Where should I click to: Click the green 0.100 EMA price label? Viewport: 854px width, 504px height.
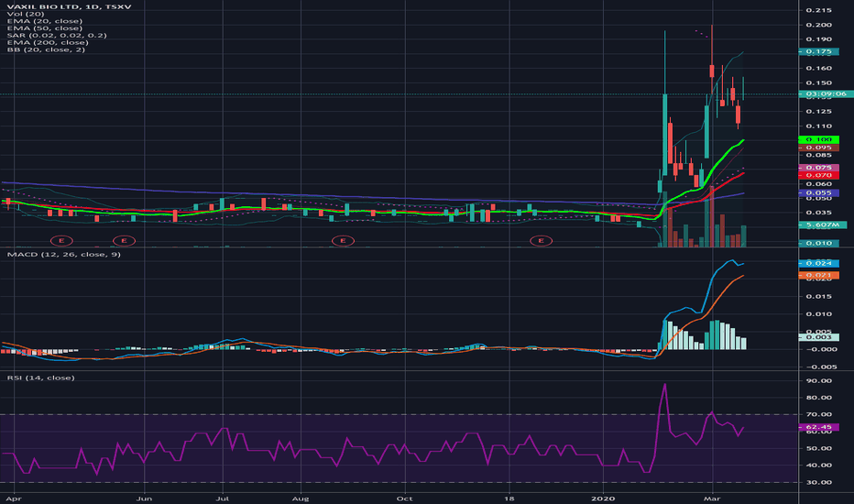pyautogui.click(x=818, y=139)
